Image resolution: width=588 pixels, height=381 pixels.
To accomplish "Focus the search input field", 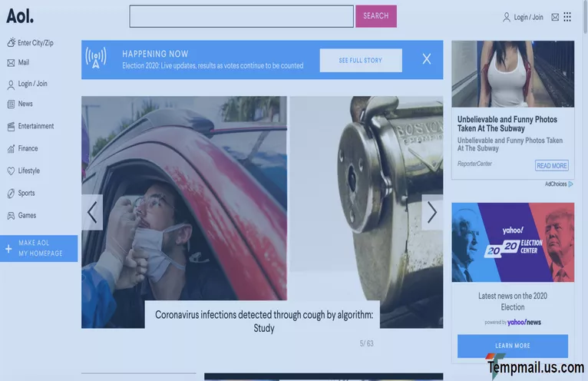I will click(241, 16).
